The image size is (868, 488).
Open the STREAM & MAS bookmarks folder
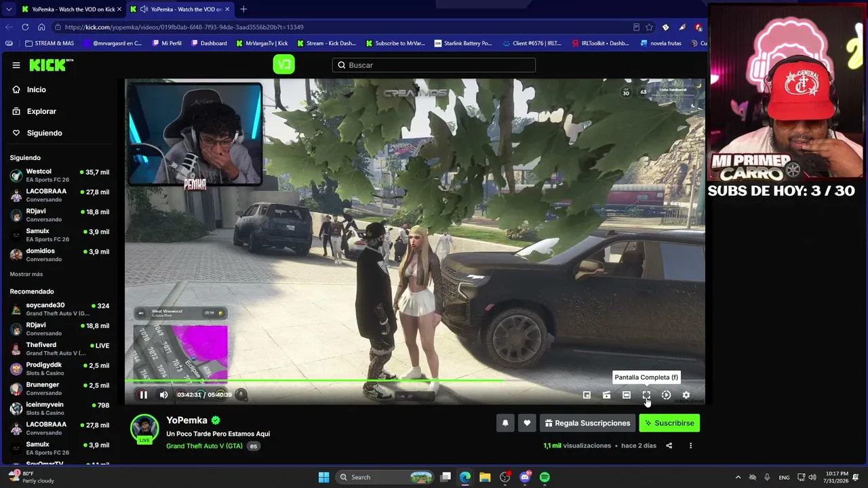point(50,43)
